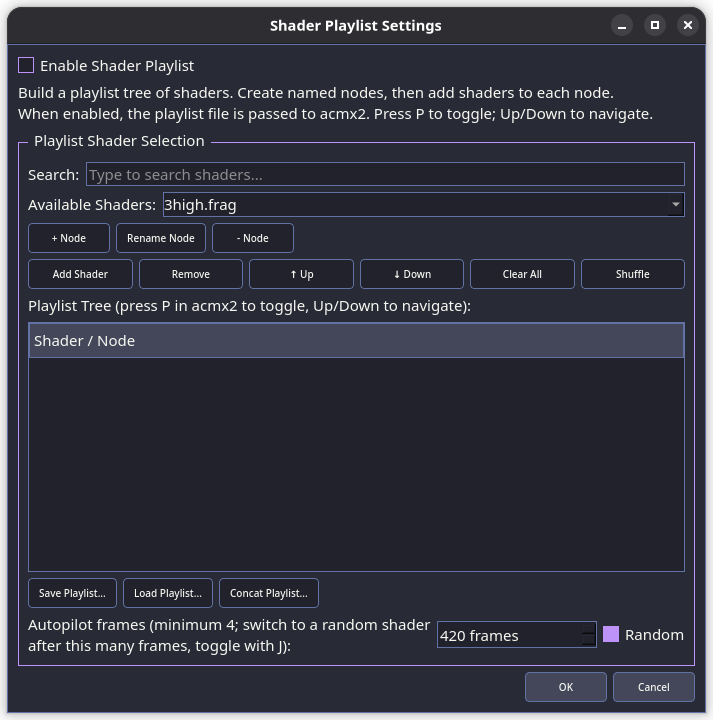The width and height of the screenshot is (713, 720).
Task: Click the shader search field
Action: (x=385, y=174)
